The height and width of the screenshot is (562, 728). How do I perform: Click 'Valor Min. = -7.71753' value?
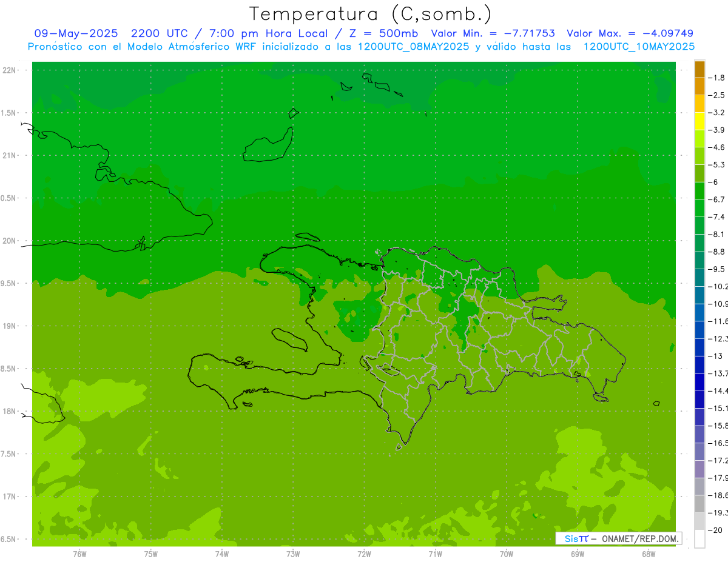(493, 33)
